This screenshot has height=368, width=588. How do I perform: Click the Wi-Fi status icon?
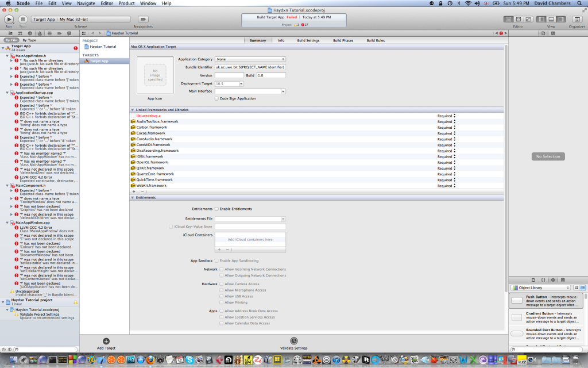coord(468,3)
